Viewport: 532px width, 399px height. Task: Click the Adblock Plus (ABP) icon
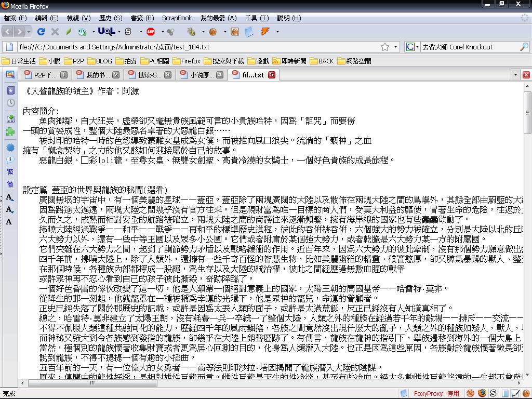pos(151,32)
